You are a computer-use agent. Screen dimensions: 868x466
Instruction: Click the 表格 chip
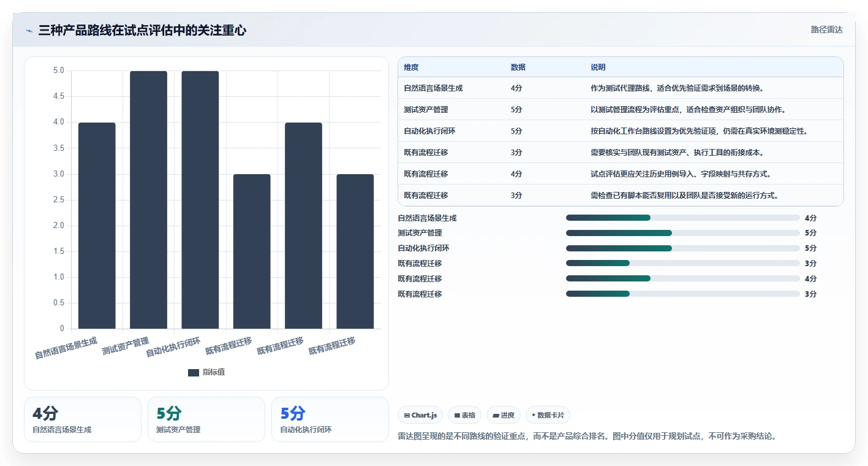click(465, 415)
